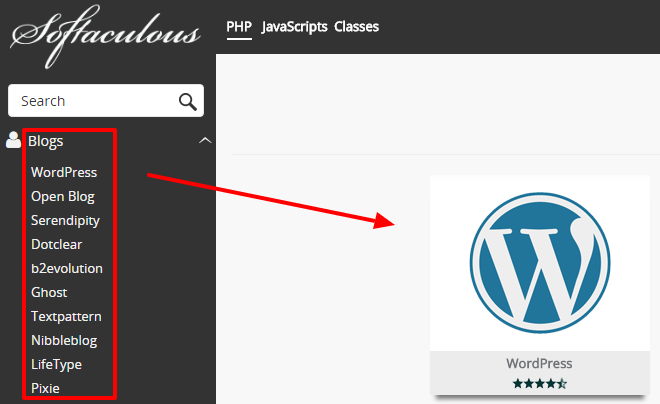Switch to the PHP tab
The width and height of the screenshot is (660, 404).
tap(239, 27)
